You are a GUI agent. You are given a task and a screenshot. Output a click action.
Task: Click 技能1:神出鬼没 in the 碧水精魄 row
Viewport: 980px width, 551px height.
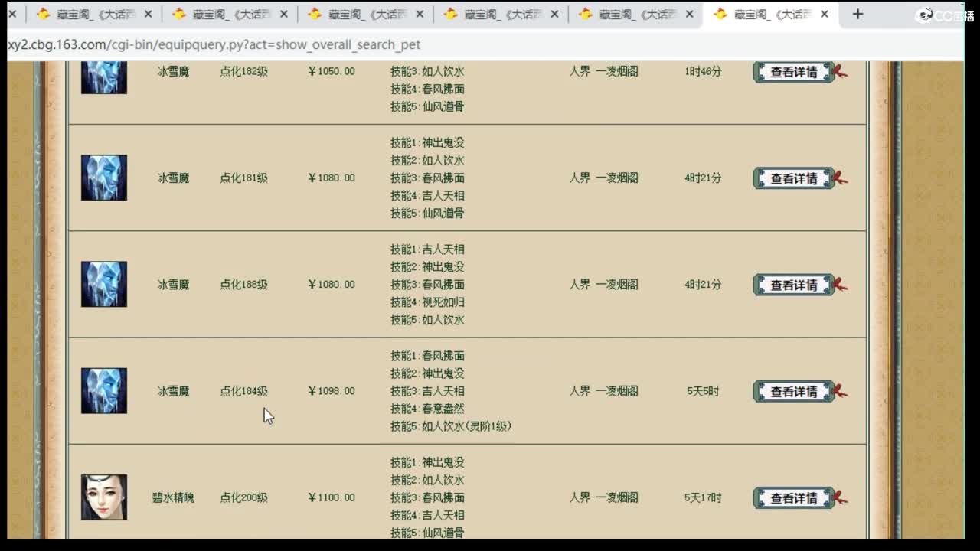tap(427, 462)
